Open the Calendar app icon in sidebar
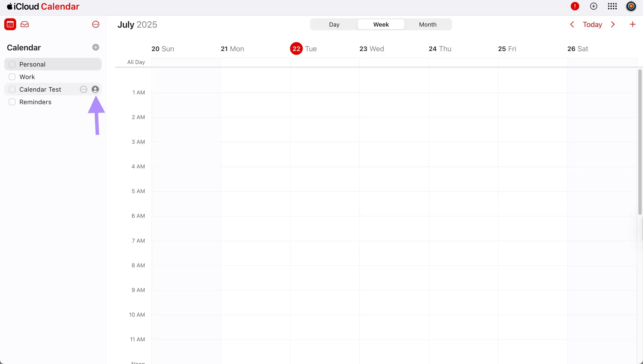 click(x=10, y=24)
